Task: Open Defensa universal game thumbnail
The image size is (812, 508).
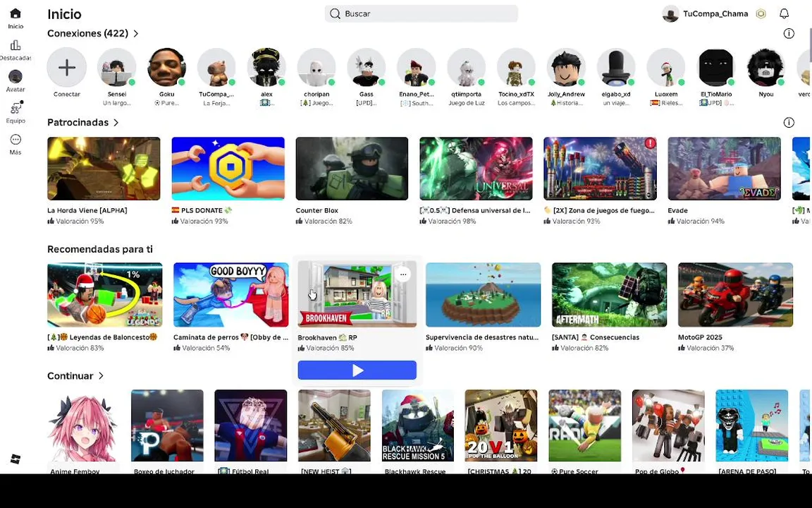Action: pos(476,169)
